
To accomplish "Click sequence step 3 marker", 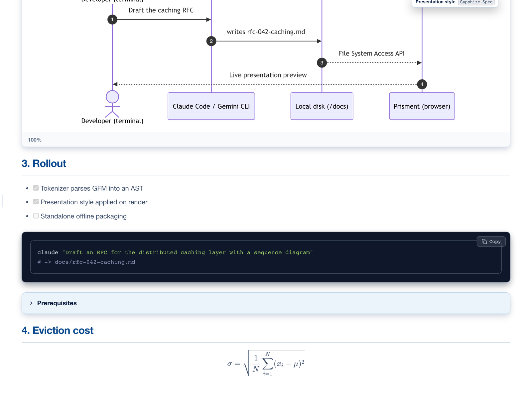I will click(x=322, y=63).
